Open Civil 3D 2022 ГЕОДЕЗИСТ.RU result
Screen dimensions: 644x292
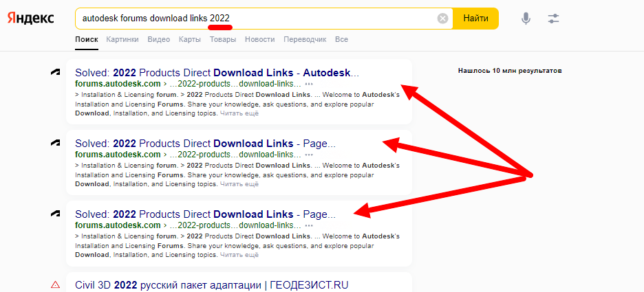[x=211, y=285]
